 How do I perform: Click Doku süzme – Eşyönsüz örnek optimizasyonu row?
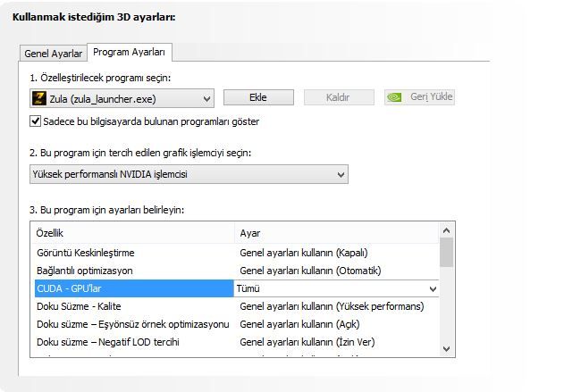tap(132, 323)
